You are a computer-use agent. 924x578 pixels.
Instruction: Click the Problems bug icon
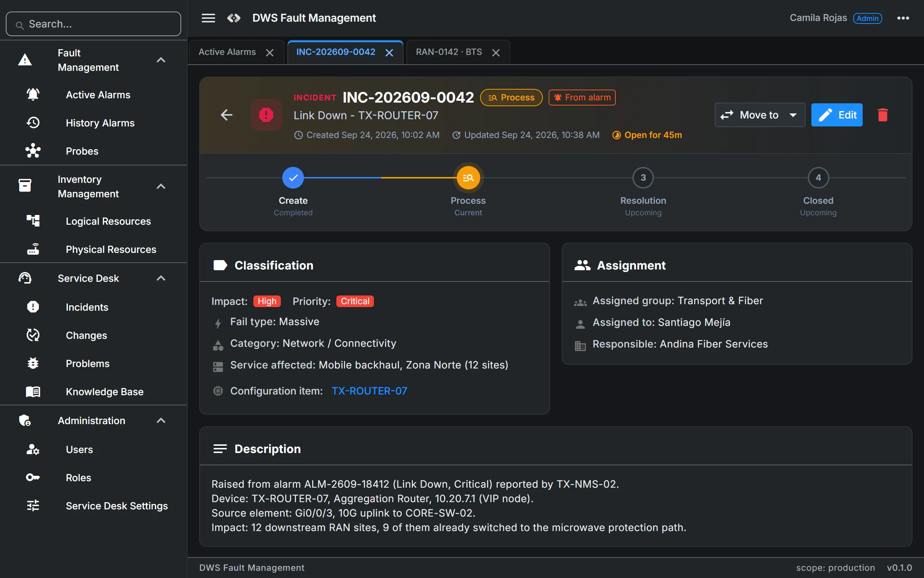point(33,363)
